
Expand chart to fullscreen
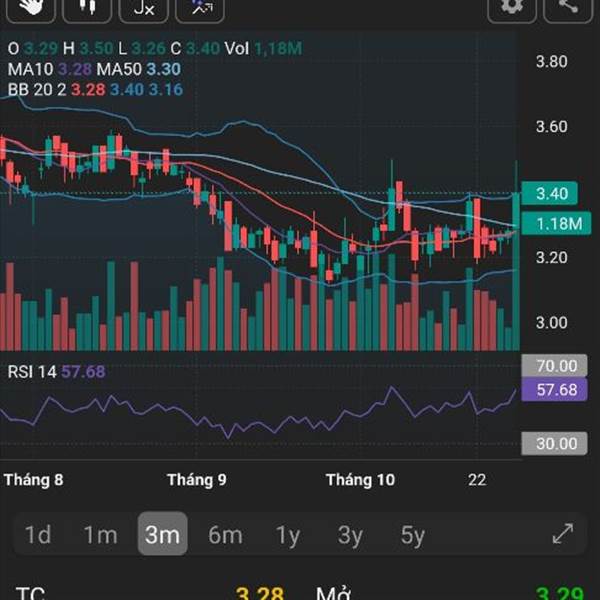click(563, 534)
